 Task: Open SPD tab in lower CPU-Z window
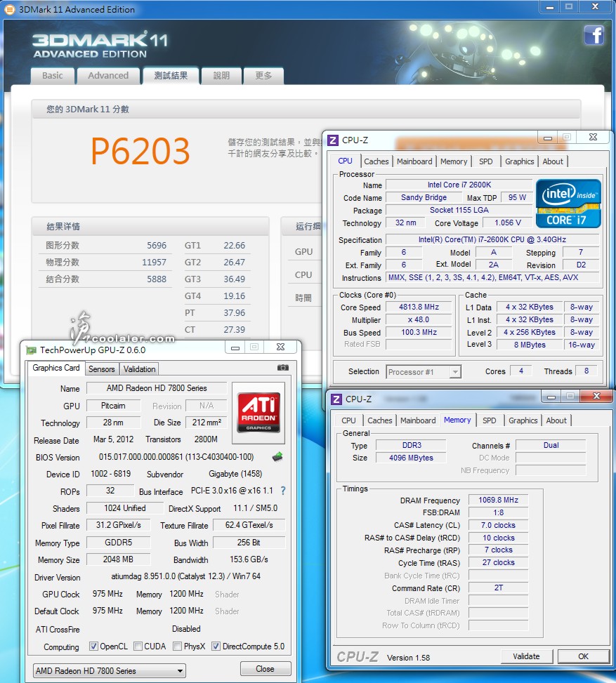coord(489,420)
